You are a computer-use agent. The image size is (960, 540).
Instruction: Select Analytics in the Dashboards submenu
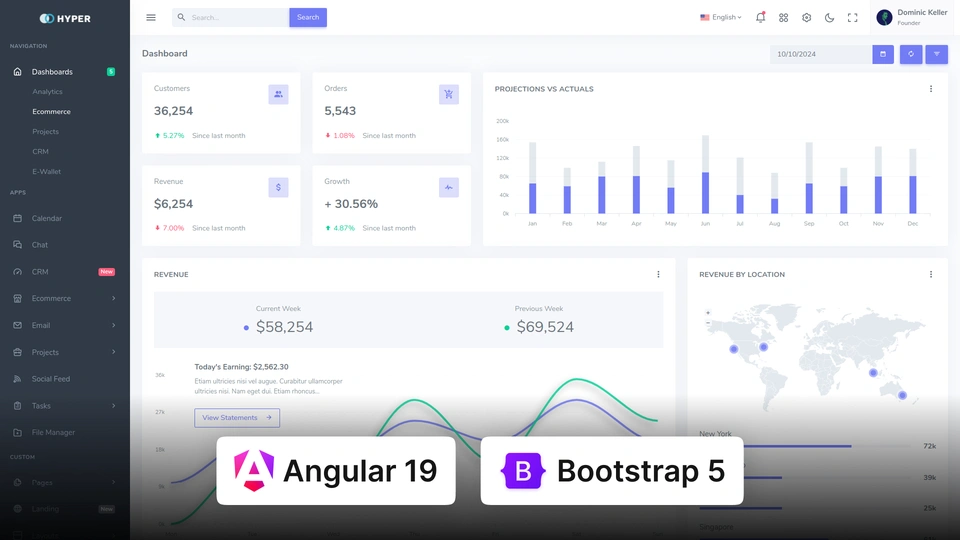pyautogui.click(x=47, y=92)
